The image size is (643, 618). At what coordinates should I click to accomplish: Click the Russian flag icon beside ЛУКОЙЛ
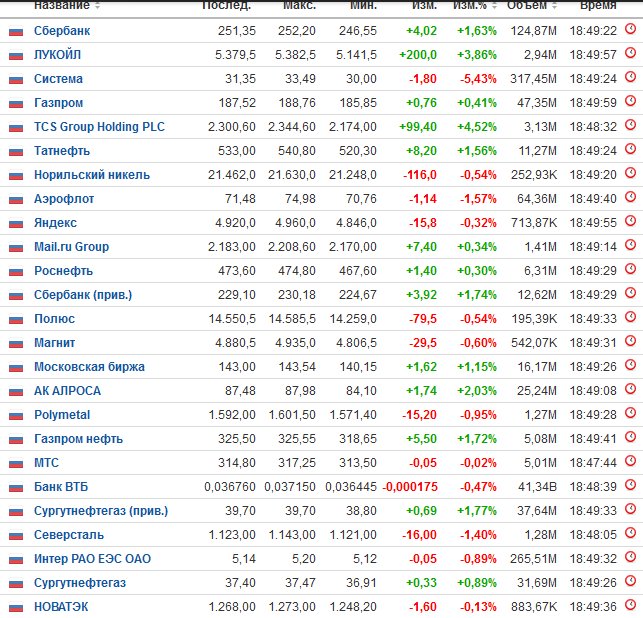click(16, 55)
